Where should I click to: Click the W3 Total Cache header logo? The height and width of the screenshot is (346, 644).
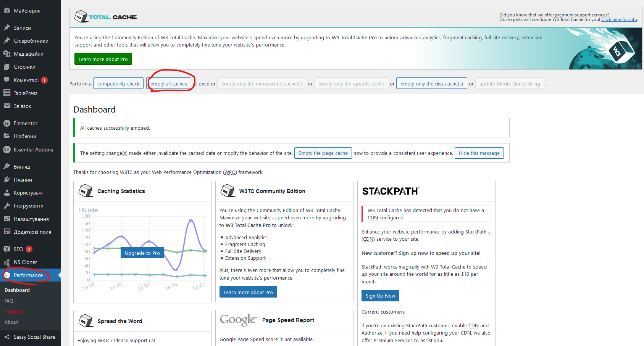[105, 17]
